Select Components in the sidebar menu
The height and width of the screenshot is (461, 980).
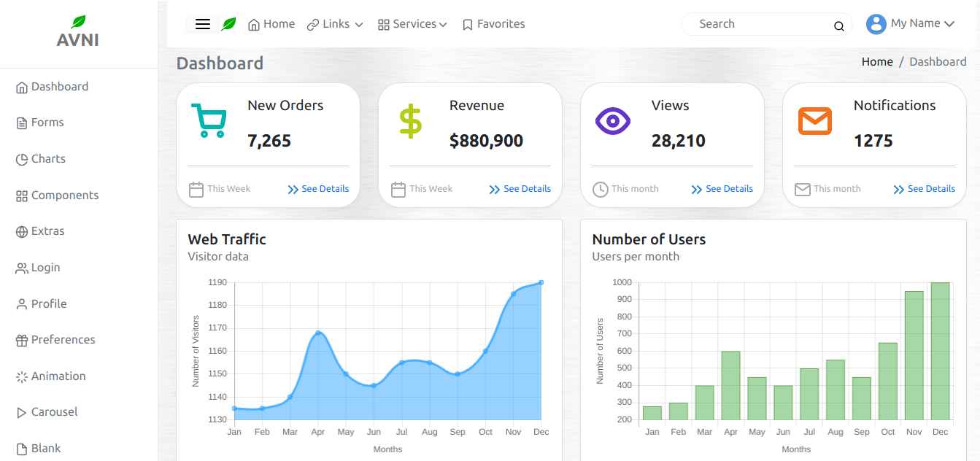(x=64, y=195)
